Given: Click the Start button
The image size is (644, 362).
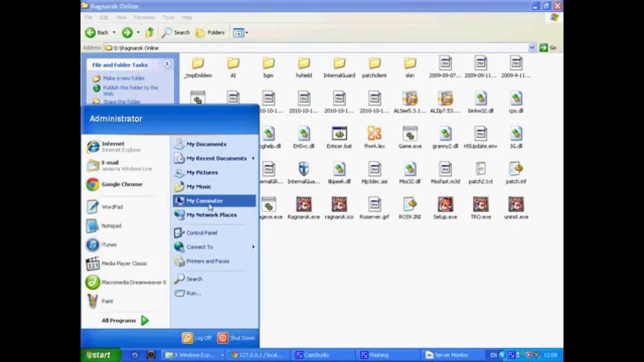Looking at the screenshot, I should 101,355.
